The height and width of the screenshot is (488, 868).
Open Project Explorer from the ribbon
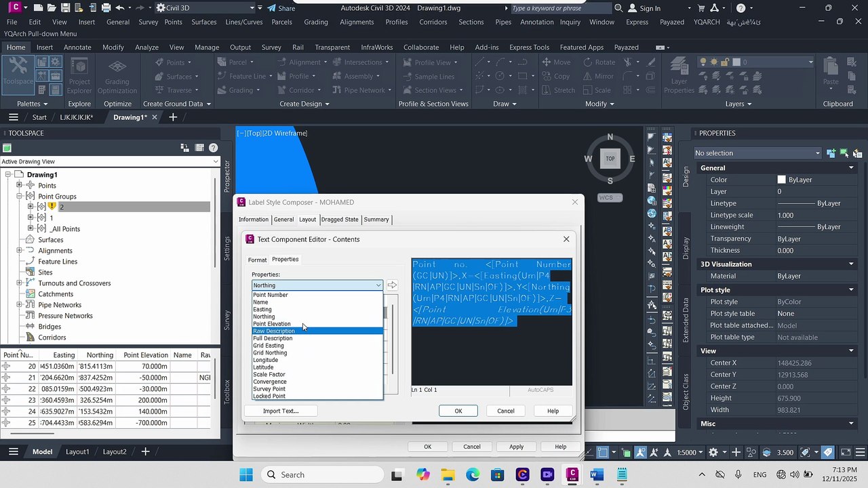79,76
